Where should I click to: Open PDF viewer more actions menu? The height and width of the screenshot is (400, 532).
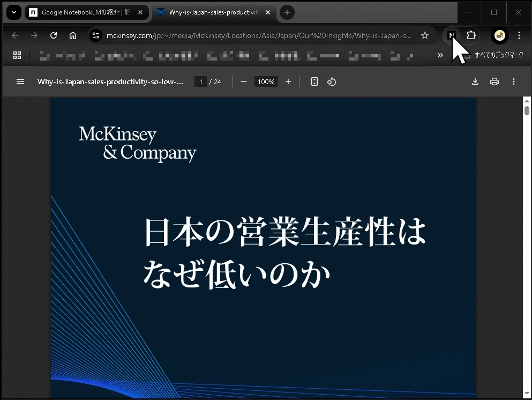(x=514, y=82)
